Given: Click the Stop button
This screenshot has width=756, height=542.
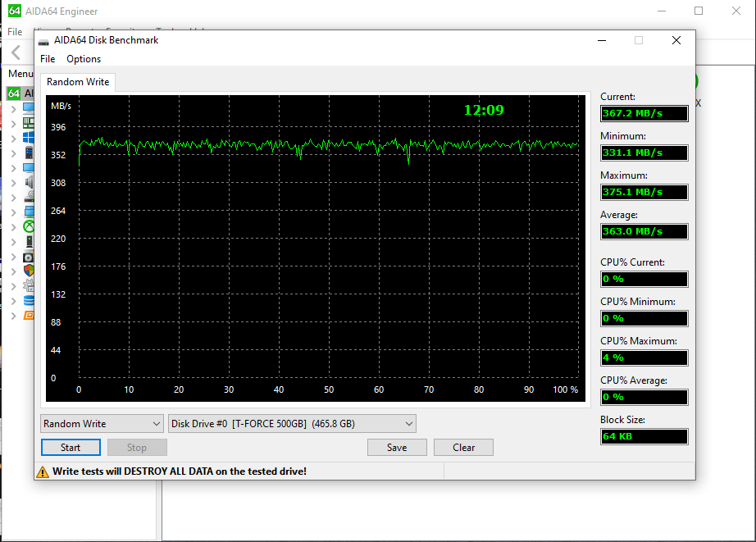Looking at the screenshot, I should click(137, 448).
